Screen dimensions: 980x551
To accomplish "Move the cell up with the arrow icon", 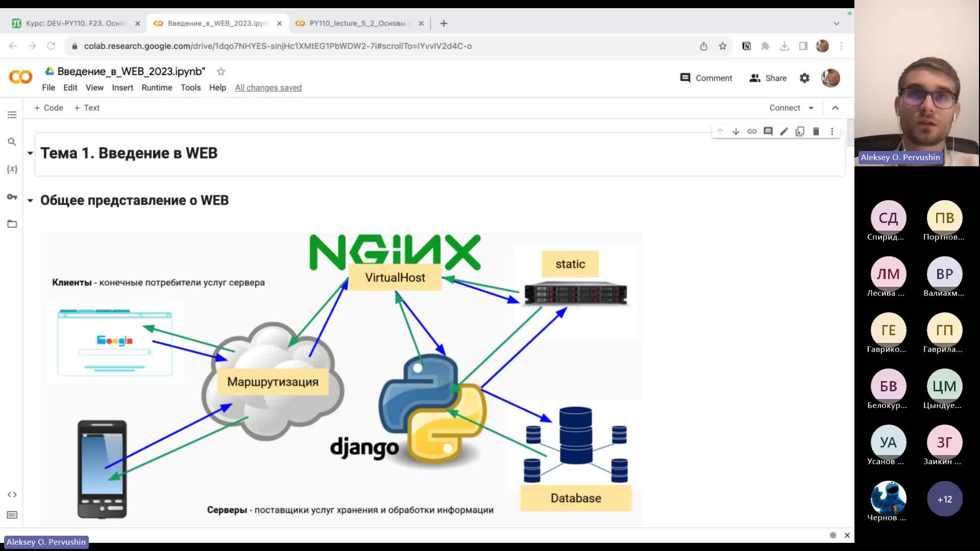I will point(720,132).
